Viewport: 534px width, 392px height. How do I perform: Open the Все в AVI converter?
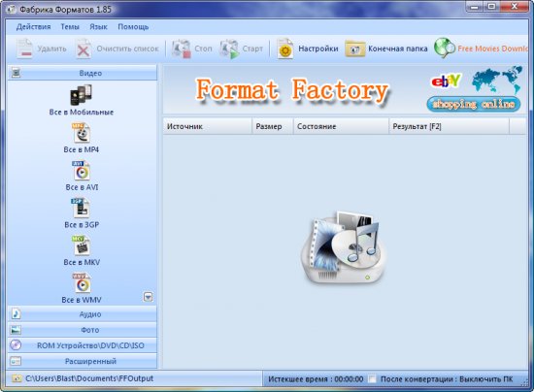point(81,171)
